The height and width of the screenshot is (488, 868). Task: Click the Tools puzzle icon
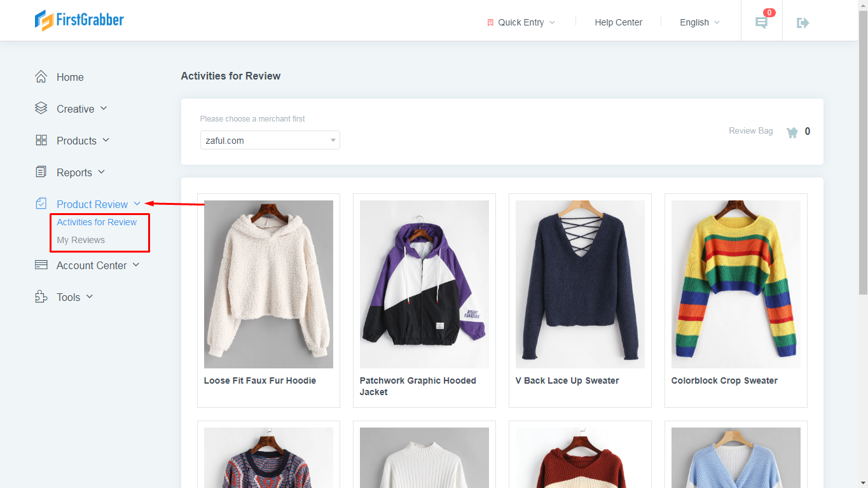41,296
